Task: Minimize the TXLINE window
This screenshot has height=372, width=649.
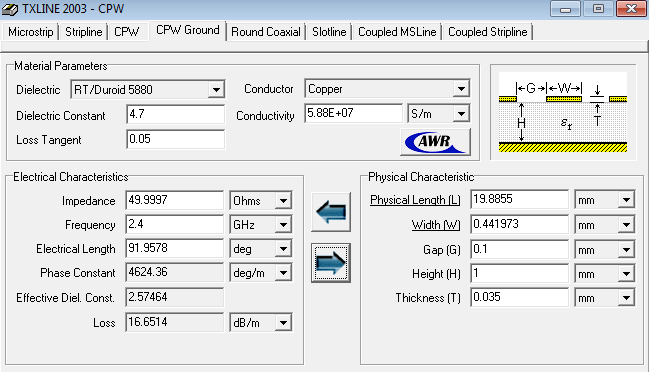Action: pyautogui.click(x=565, y=9)
